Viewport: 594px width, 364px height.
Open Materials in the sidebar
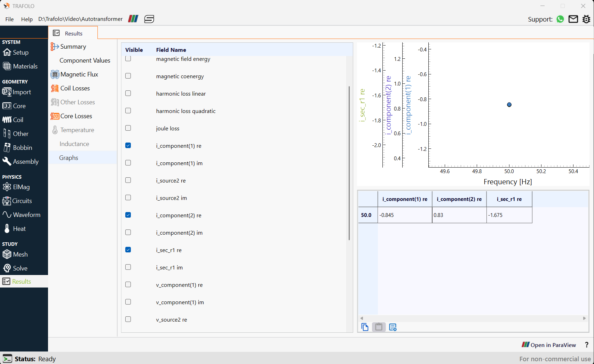click(x=20, y=66)
